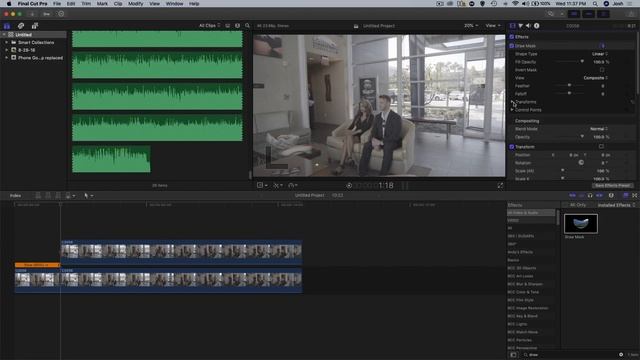Show the Transitions browser icon
640x360 pixels.
point(635,196)
